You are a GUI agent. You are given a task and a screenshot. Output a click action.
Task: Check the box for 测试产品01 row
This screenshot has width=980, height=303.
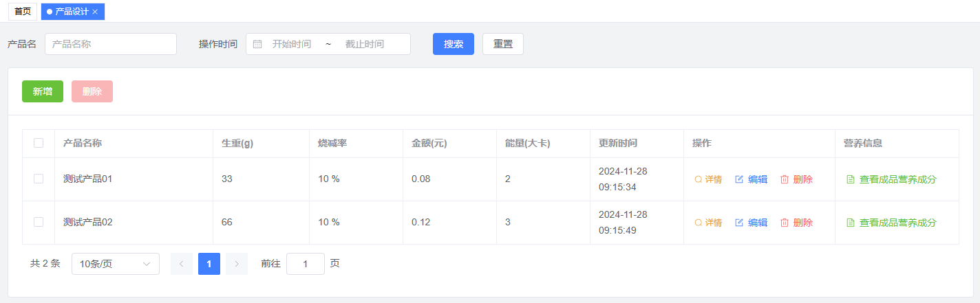pos(39,179)
